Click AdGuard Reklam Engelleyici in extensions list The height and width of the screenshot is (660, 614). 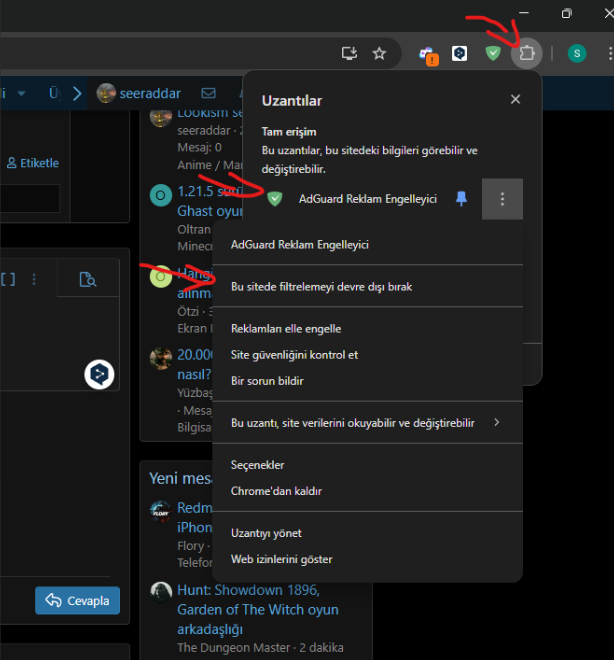(368, 199)
